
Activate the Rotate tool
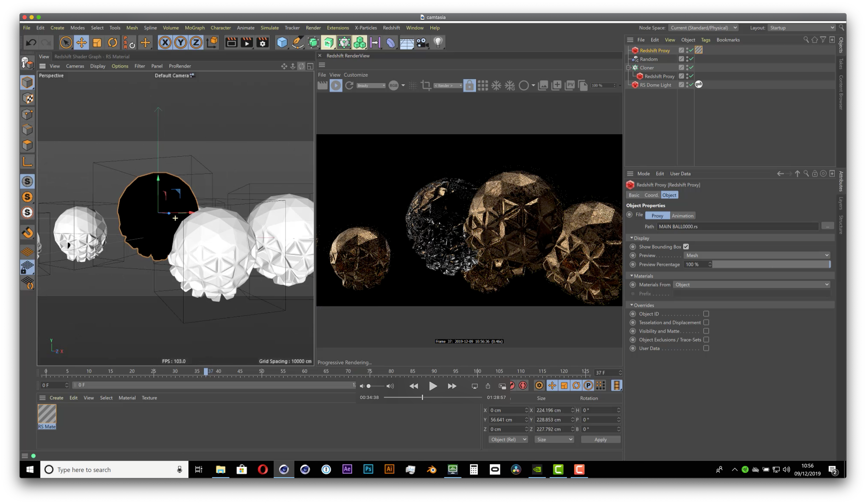point(112,43)
